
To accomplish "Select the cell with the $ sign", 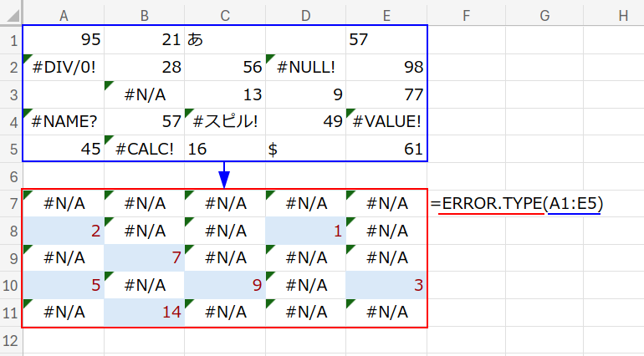I will pos(306,149).
